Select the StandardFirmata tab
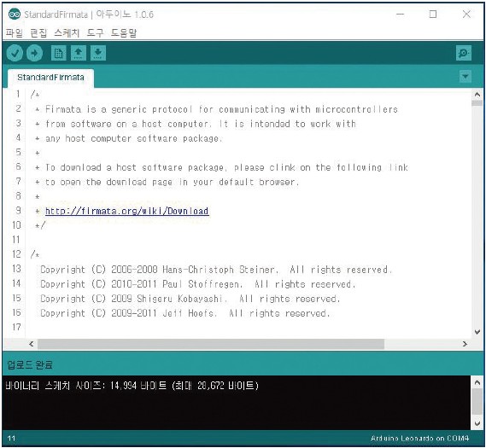The image size is (486, 448). point(50,78)
